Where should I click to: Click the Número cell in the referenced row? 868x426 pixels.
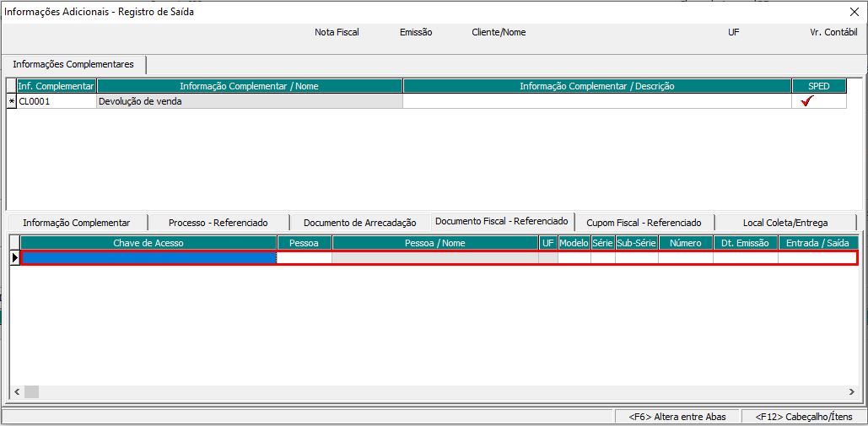(685, 257)
